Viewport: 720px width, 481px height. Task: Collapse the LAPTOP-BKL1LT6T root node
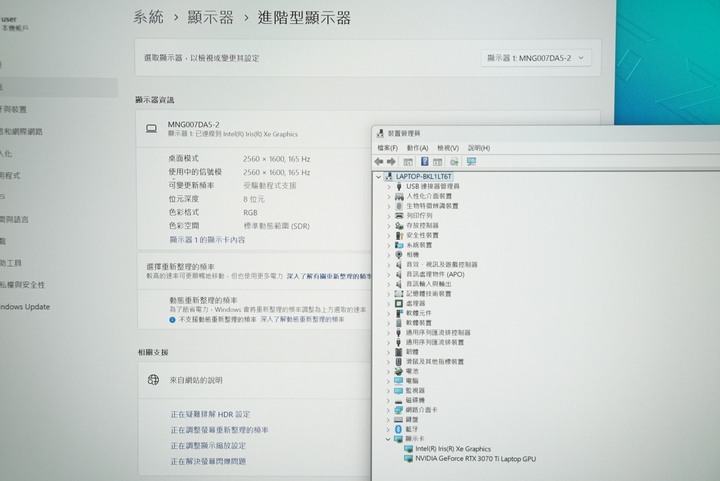click(x=378, y=176)
